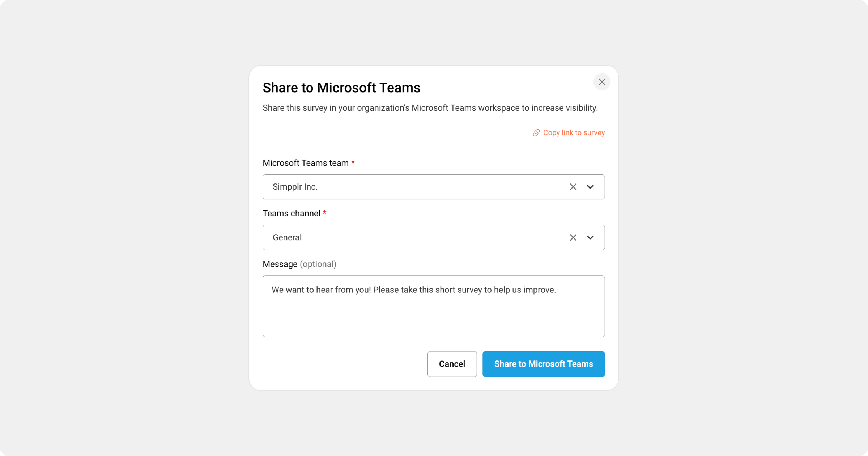Click the description text about increasing visibility
Viewport: 868px width, 456px height.
[430, 108]
